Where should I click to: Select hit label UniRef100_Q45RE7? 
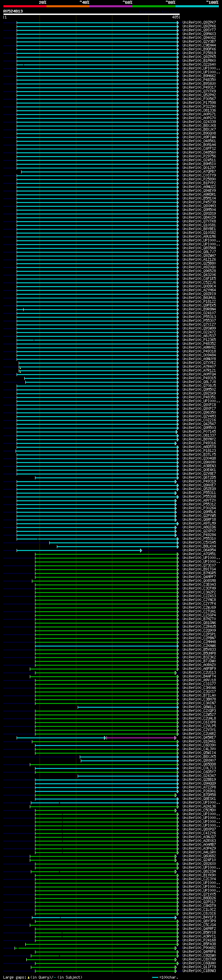coord(199,738)
